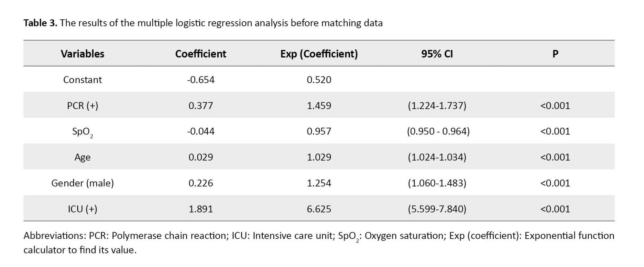
Task: Click the ICU (+) row label
Action: [82, 209]
